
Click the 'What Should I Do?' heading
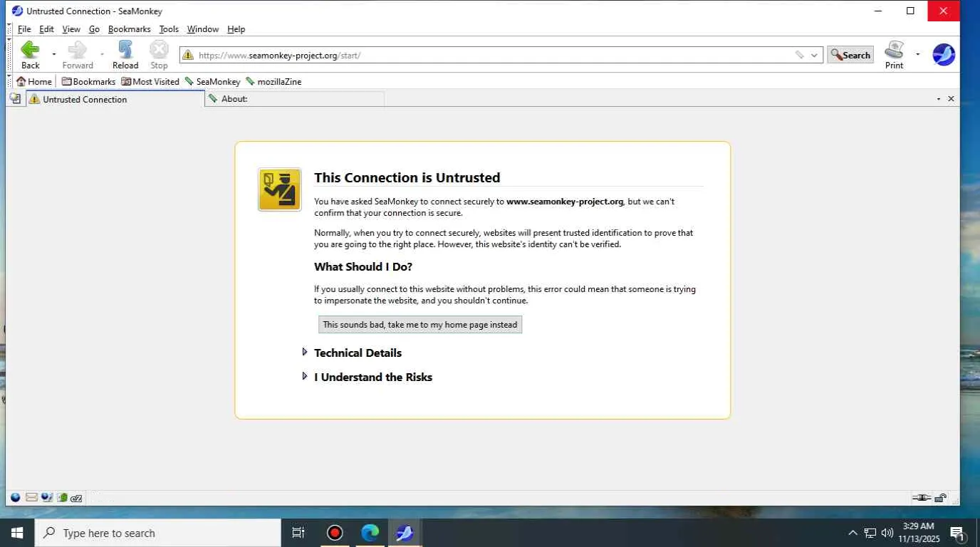tap(363, 266)
